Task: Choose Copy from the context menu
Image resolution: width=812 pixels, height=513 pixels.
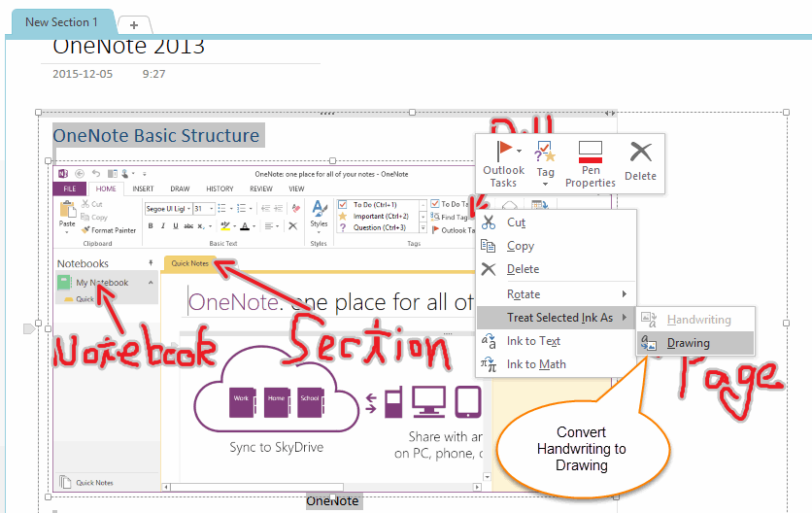Action: (x=520, y=246)
